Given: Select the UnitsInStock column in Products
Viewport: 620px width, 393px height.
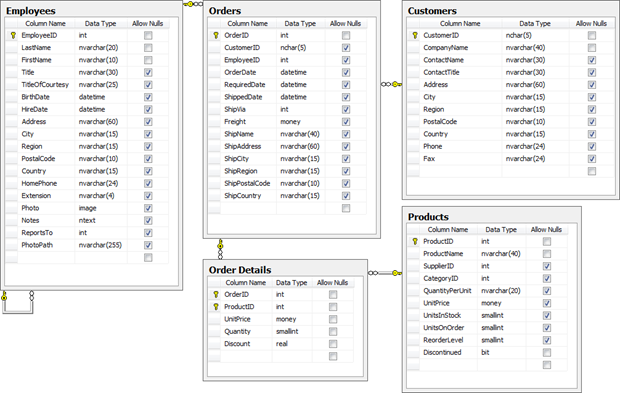Looking at the screenshot, I should click(x=442, y=316).
